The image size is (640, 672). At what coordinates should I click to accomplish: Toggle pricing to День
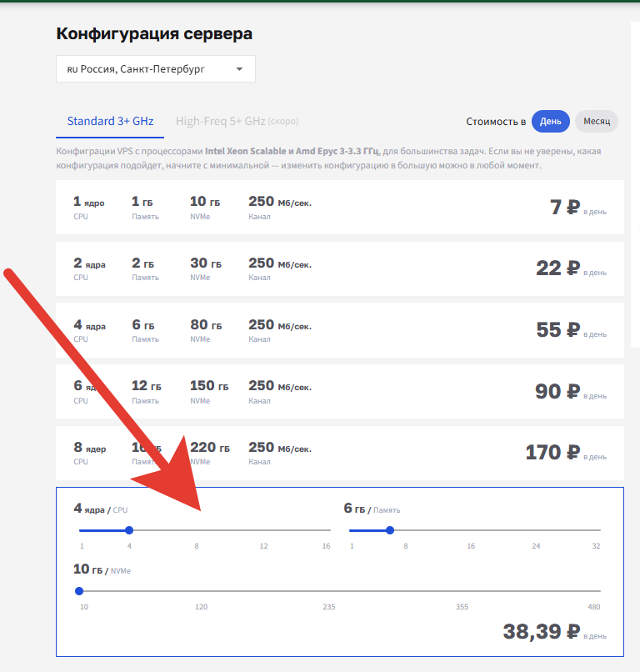551,121
